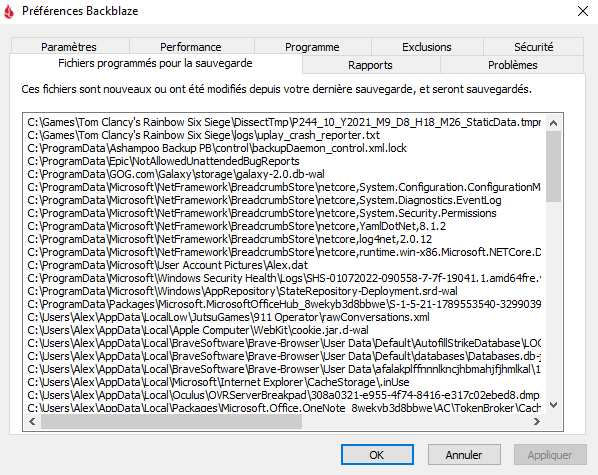Close the Préférences Backblaze window

583,11
